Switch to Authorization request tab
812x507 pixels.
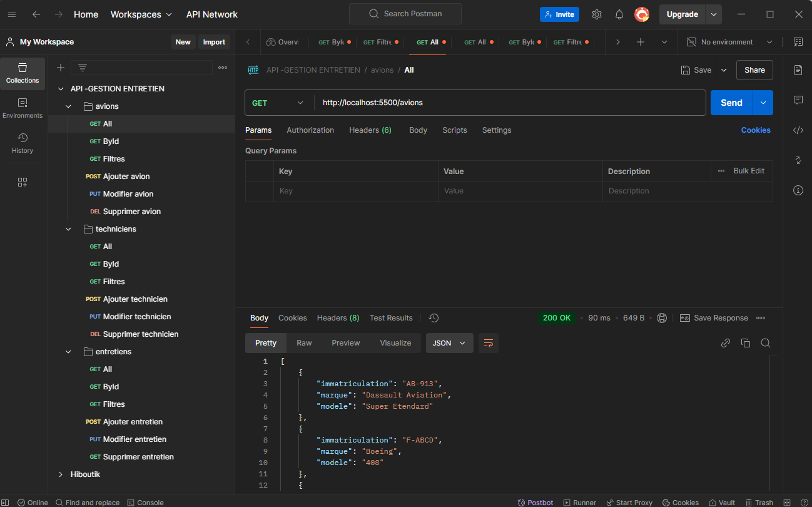pos(310,130)
